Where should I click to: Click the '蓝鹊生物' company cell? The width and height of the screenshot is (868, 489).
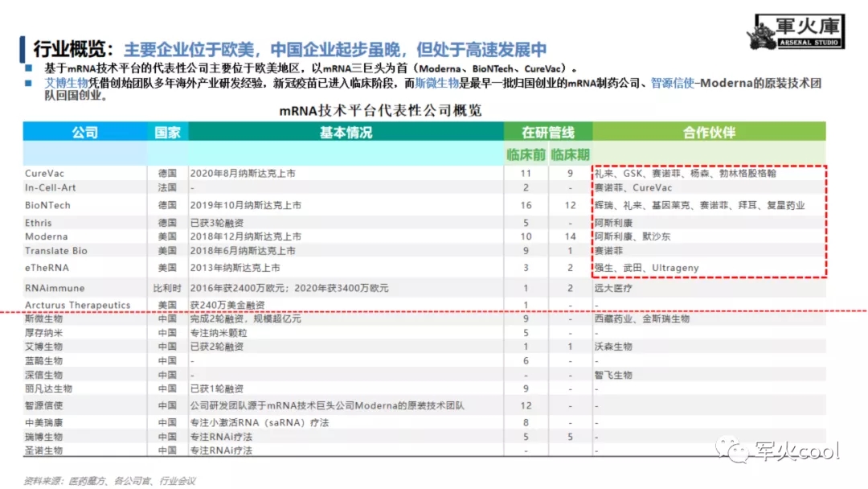43,361
